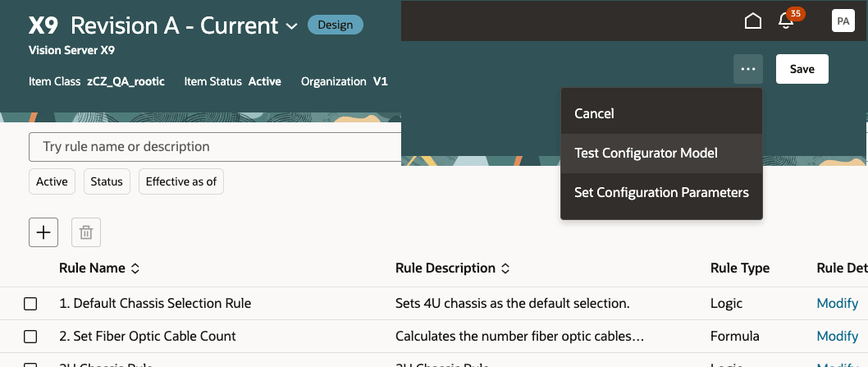Image resolution: width=868 pixels, height=367 pixels.
Task: Open the PA user profile avatar
Action: tap(843, 21)
